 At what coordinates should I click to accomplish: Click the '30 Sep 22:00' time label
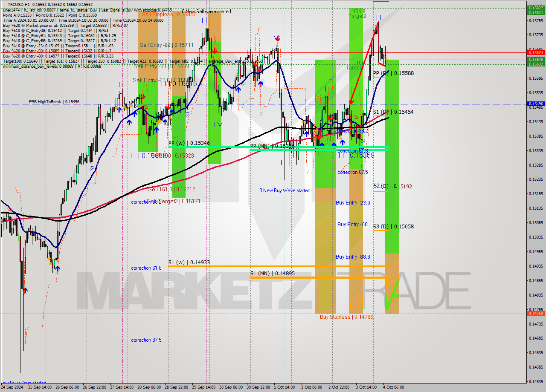click(258, 387)
